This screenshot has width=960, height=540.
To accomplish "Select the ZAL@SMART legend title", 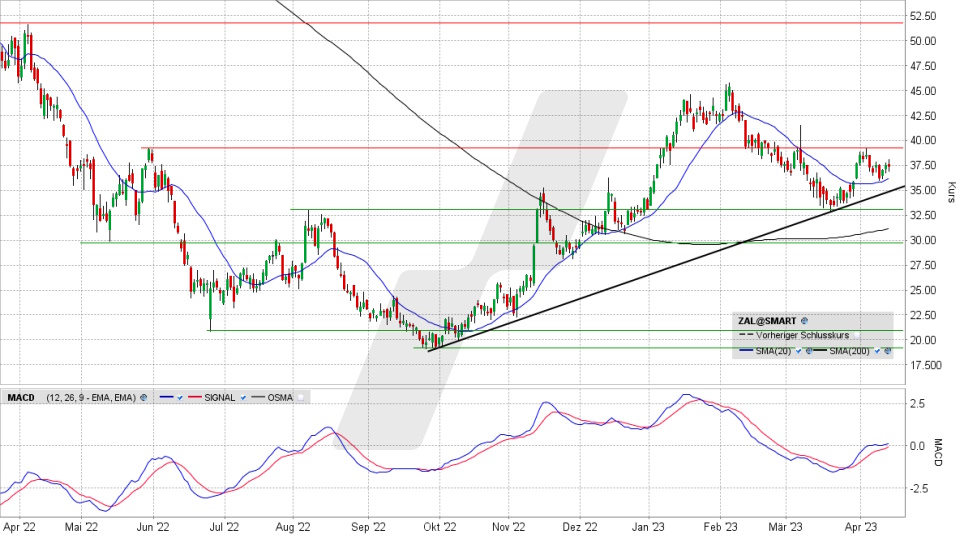I will pyautogui.click(x=767, y=321).
